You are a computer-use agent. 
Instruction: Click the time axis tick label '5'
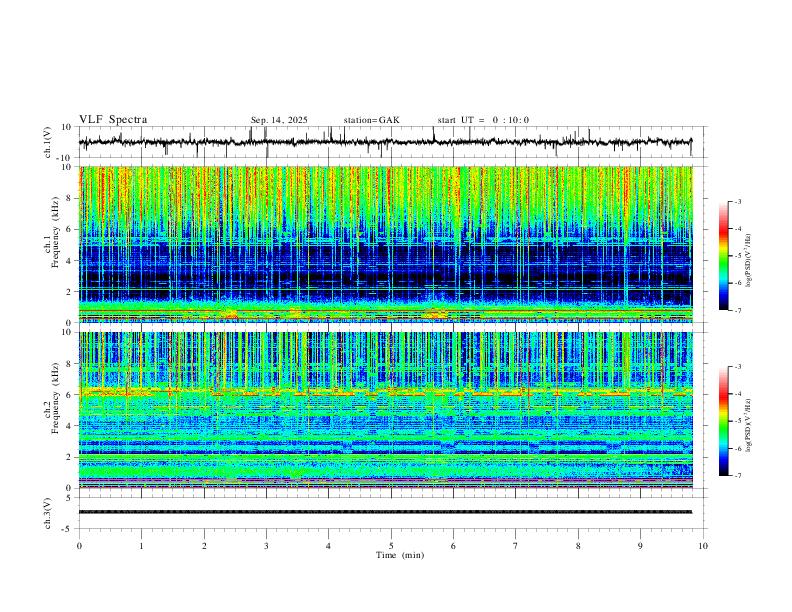click(391, 546)
